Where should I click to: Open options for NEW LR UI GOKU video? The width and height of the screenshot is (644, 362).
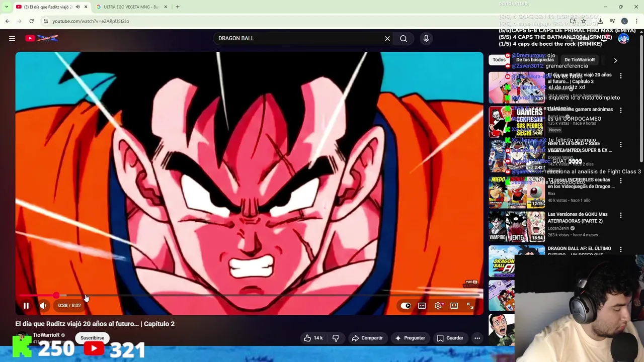point(621,144)
